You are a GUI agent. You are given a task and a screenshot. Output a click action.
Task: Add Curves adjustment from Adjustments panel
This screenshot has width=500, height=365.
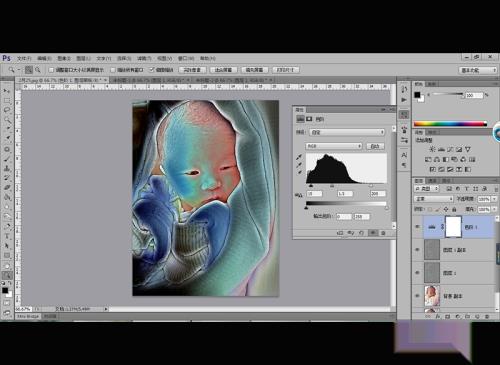tap(450, 149)
